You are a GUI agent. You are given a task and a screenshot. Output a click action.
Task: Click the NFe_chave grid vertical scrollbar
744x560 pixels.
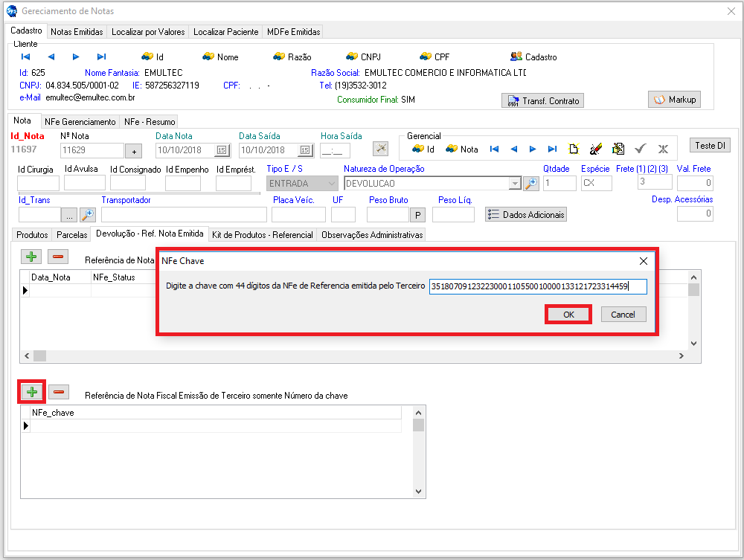click(419, 454)
